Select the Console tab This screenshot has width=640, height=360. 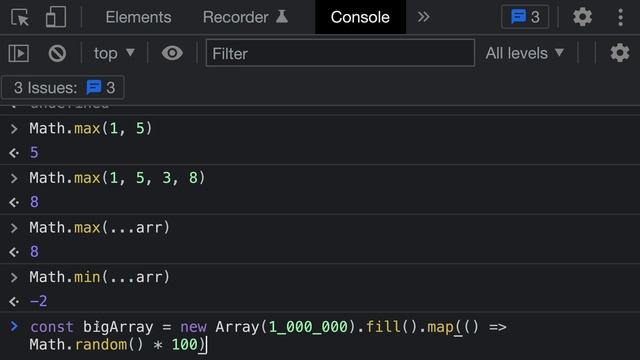pos(360,17)
